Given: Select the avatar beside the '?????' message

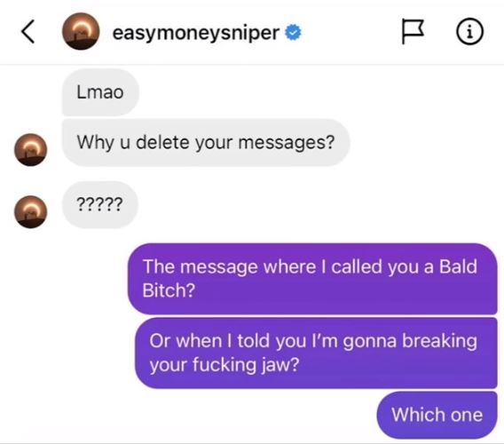Looking at the screenshot, I should click(x=31, y=211).
